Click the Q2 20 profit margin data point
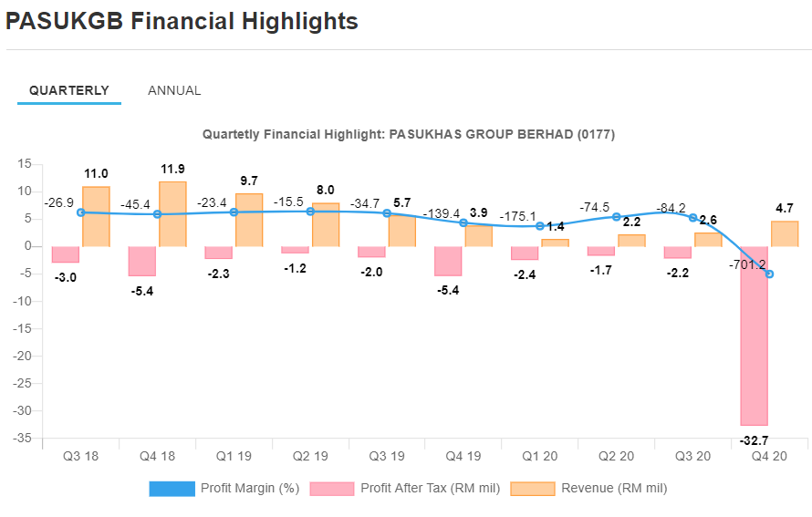This screenshot has height=517, width=812. (x=617, y=217)
